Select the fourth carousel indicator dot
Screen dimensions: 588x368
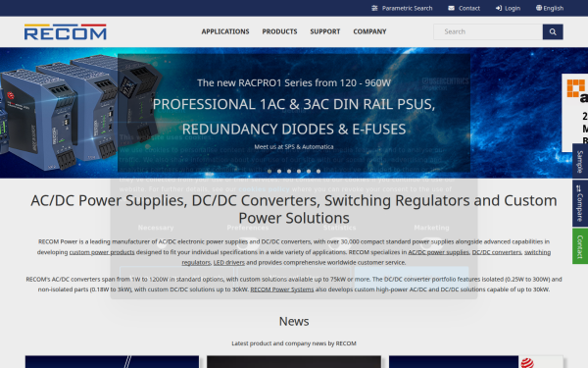pyautogui.click(x=299, y=171)
